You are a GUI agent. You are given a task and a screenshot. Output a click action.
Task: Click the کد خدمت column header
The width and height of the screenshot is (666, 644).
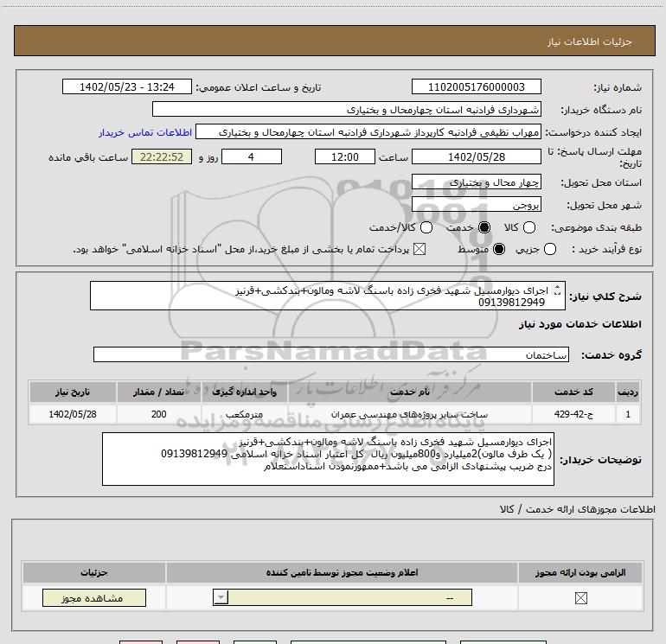coord(573,392)
